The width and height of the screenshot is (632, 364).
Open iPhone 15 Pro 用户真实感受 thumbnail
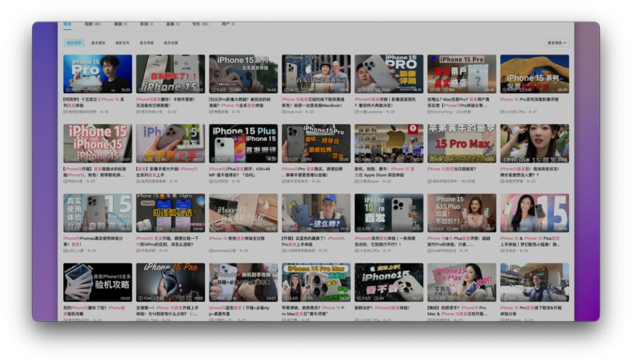click(462, 74)
